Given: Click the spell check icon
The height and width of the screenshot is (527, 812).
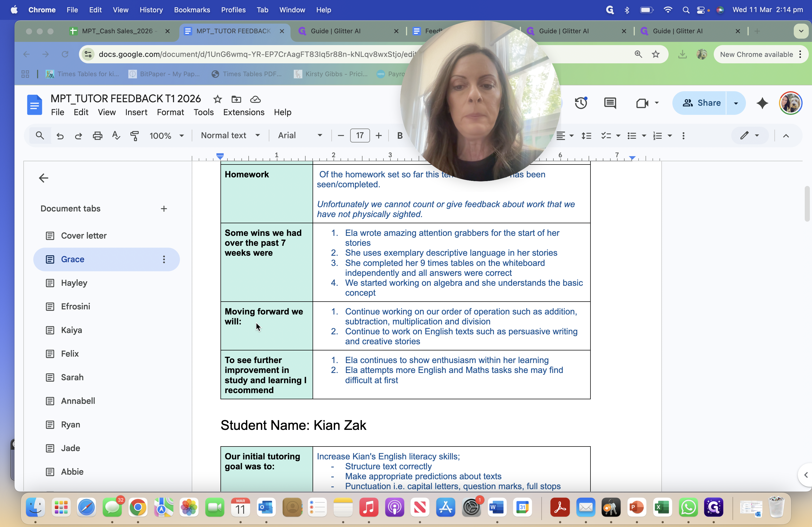Looking at the screenshot, I should pyautogui.click(x=116, y=136).
